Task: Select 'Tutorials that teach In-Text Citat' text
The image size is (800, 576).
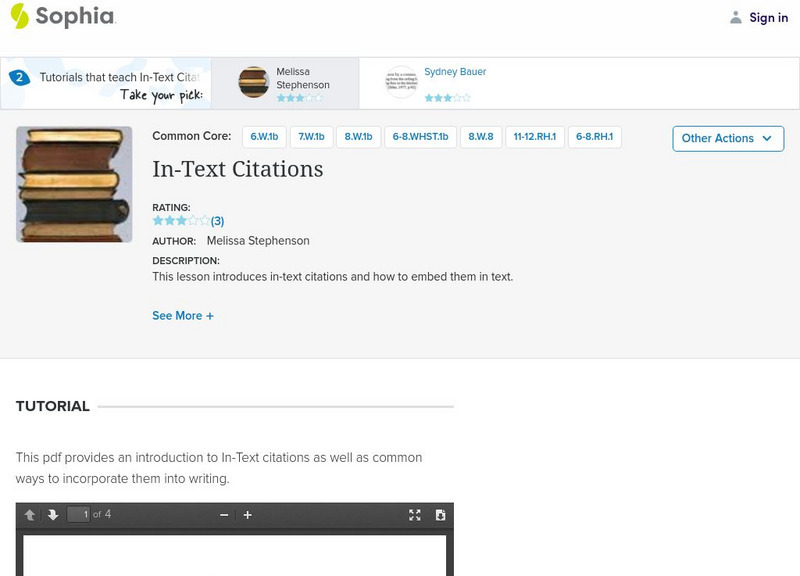Action: (120, 77)
